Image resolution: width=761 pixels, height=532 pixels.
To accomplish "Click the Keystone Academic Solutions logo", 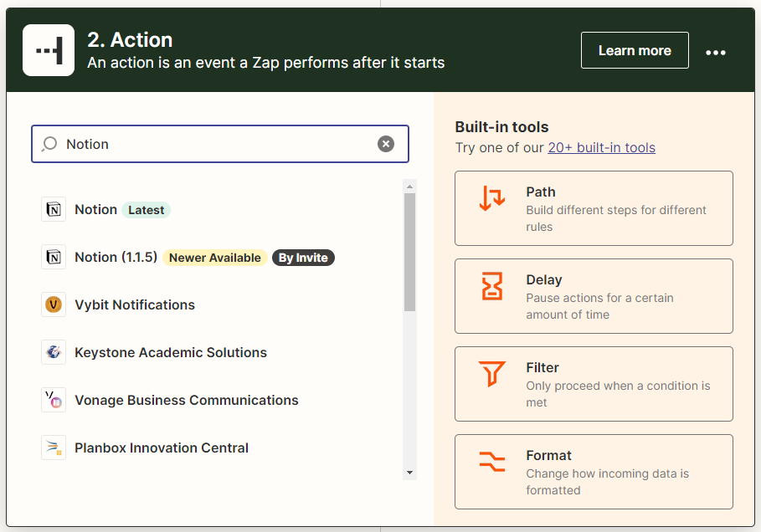I will coord(54,352).
